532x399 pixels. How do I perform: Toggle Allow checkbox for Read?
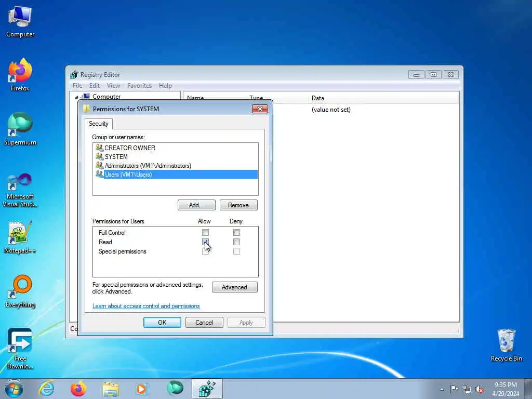pos(205,242)
